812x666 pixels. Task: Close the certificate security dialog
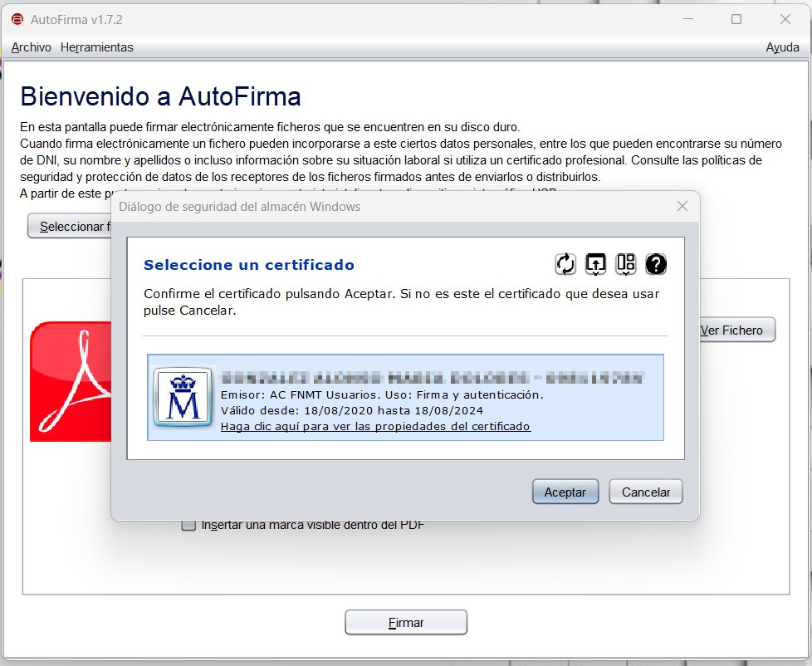pyautogui.click(x=682, y=206)
